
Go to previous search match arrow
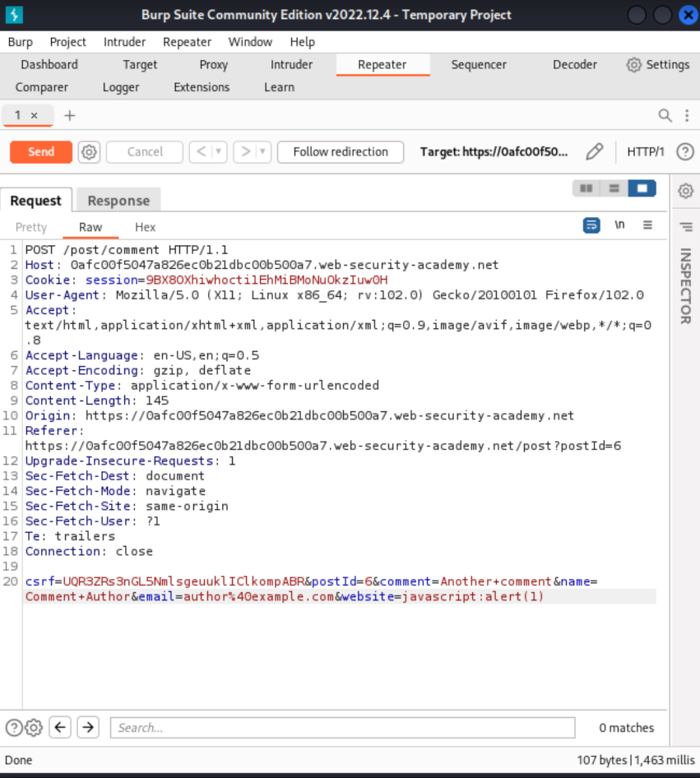pyautogui.click(x=60, y=727)
